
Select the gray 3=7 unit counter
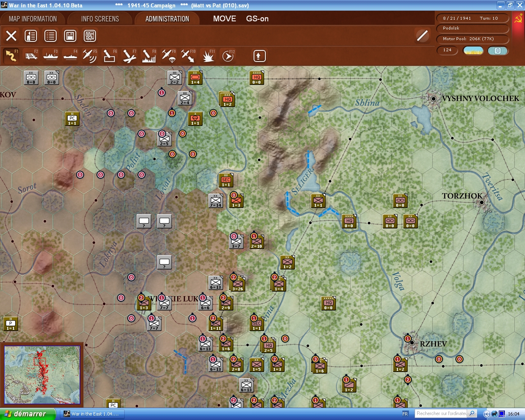coord(236,242)
